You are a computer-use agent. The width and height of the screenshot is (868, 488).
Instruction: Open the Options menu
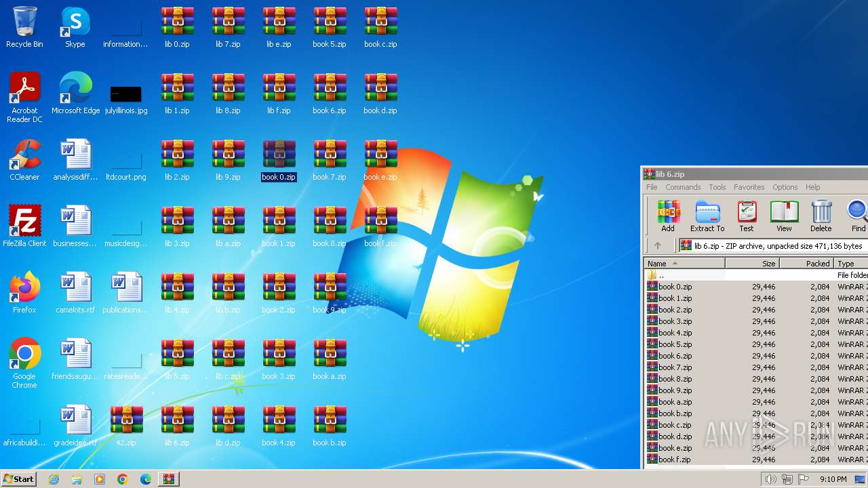(785, 187)
